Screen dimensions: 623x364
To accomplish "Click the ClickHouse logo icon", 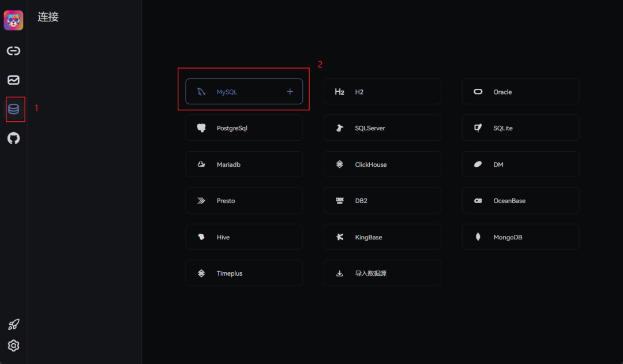I will tap(340, 164).
